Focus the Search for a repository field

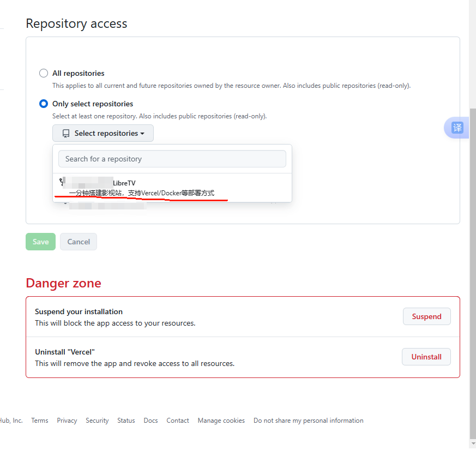pyautogui.click(x=172, y=159)
